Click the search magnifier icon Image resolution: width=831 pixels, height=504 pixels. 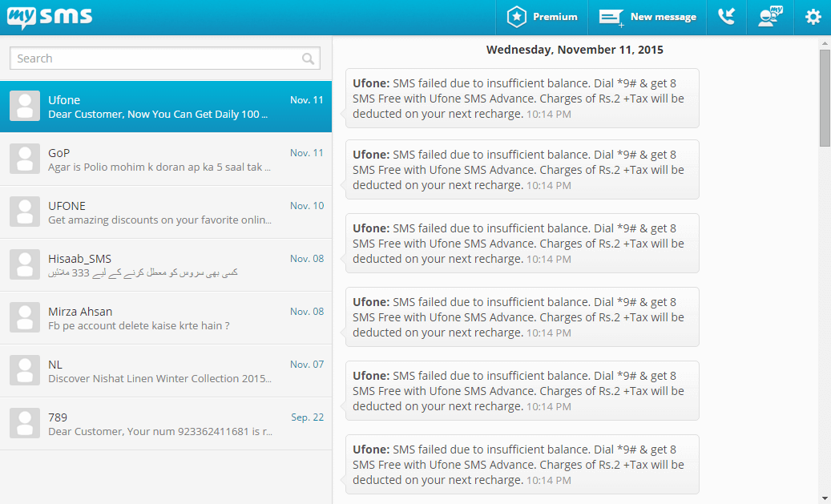pyautogui.click(x=308, y=58)
